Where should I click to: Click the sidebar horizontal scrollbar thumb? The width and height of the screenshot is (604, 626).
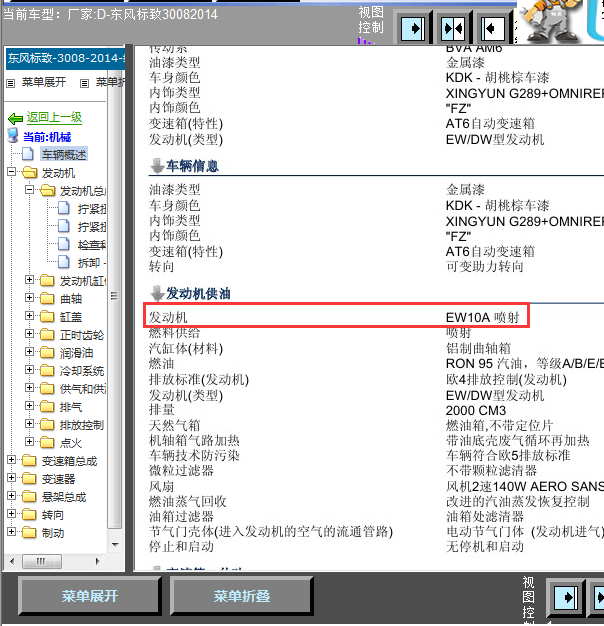pos(42,561)
